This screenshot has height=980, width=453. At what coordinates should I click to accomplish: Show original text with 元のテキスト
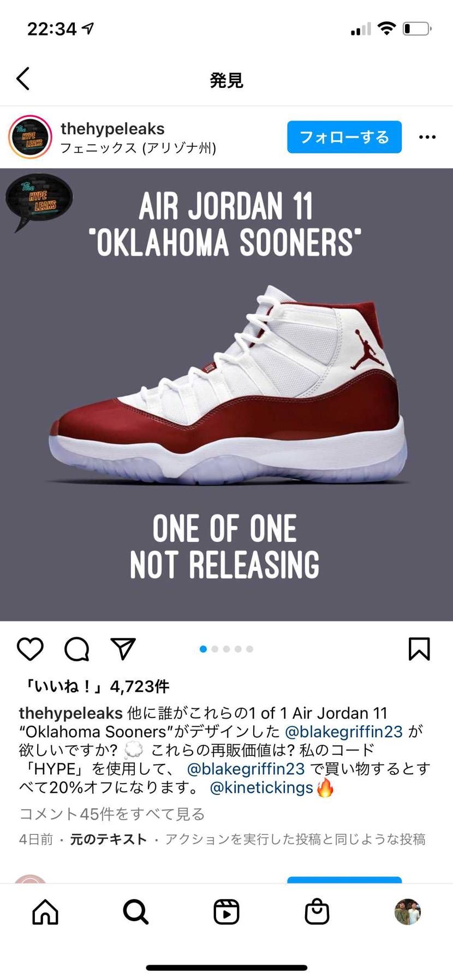point(109,839)
